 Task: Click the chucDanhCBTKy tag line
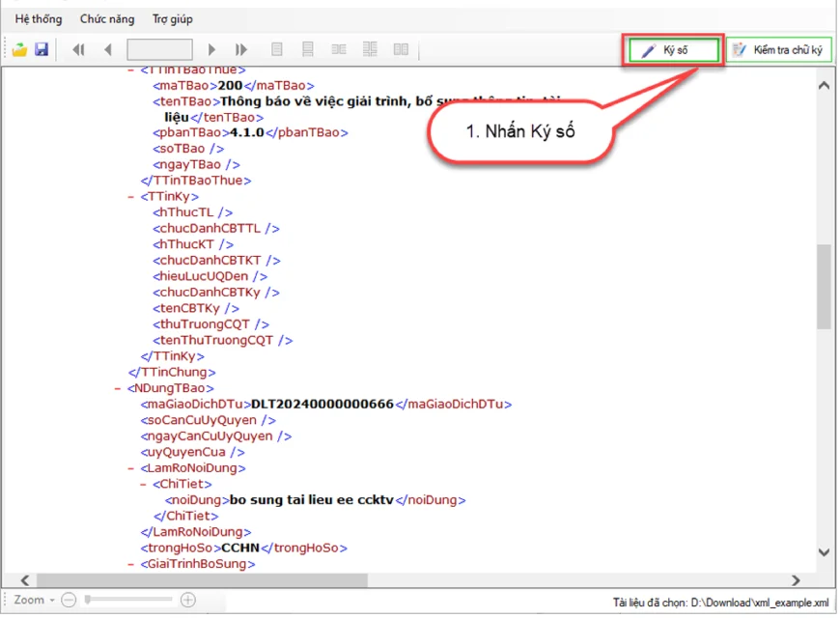coord(216,293)
